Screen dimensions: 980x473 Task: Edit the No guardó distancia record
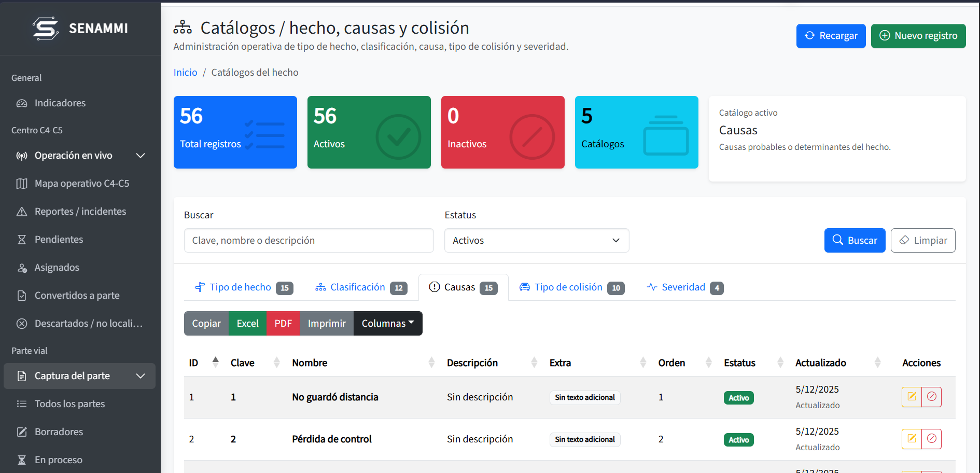(912, 397)
